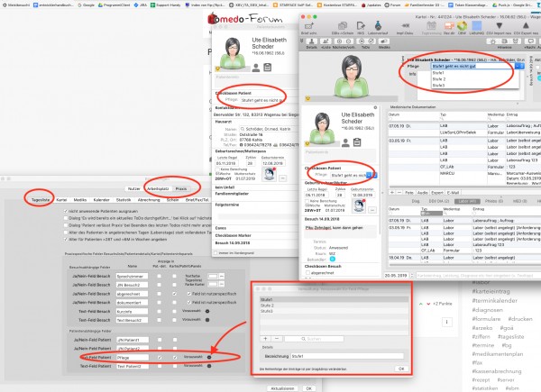This screenshot has height=392, width=541.
Task: Switch to Kalender tab in settings
Action: point(101,200)
